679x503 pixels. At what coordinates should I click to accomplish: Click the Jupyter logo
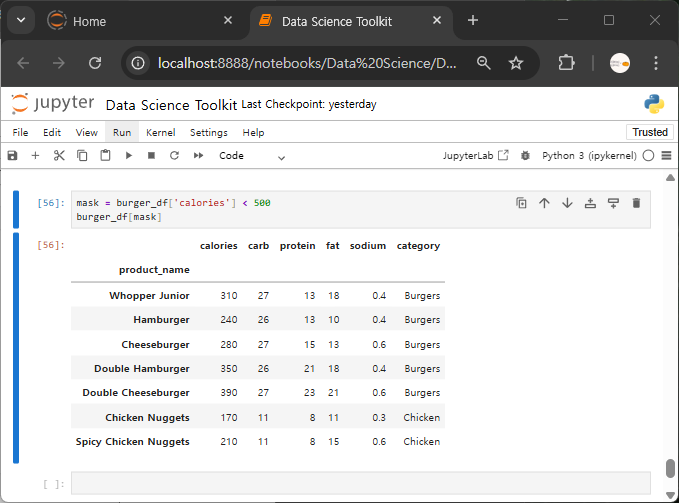[x=53, y=103]
